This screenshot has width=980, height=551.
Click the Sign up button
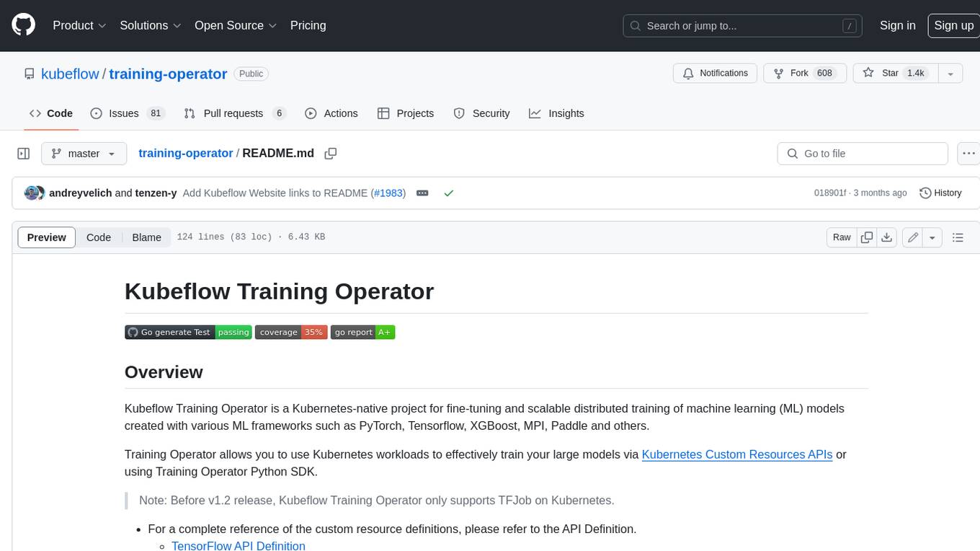[x=953, y=25]
